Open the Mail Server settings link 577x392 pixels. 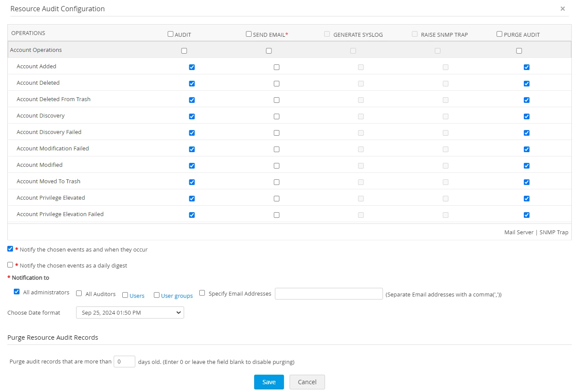(x=519, y=232)
